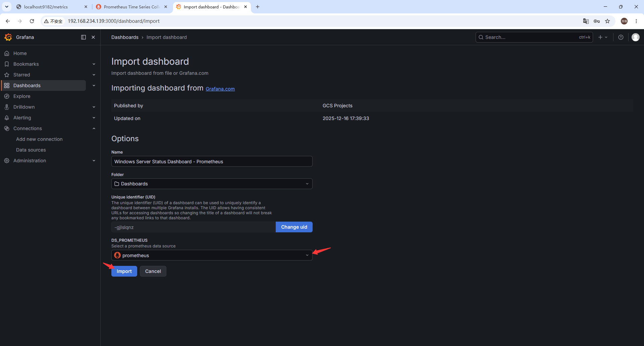Open Add new connection page
This screenshot has width=644, height=346.
point(39,139)
